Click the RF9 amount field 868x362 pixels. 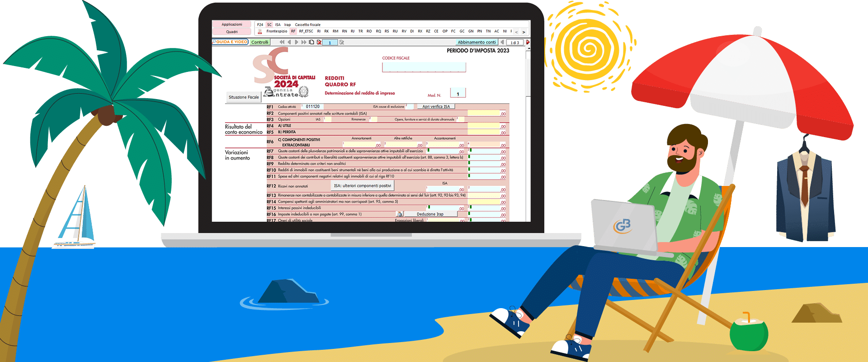coord(485,164)
